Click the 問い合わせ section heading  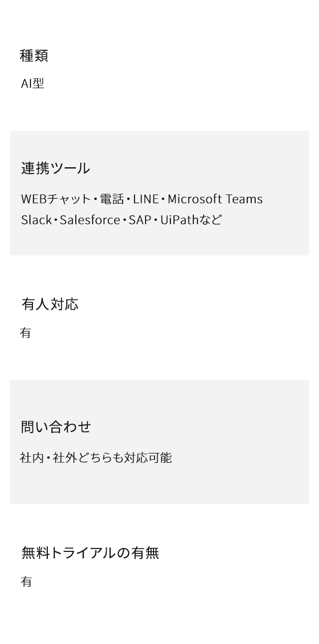pos(56,427)
